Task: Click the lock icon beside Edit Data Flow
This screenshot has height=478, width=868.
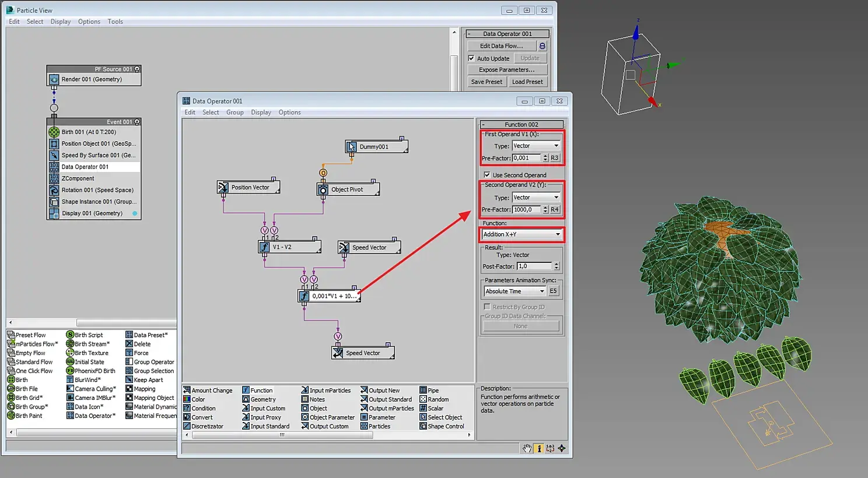Action: pyautogui.click(x=542, y=46)
